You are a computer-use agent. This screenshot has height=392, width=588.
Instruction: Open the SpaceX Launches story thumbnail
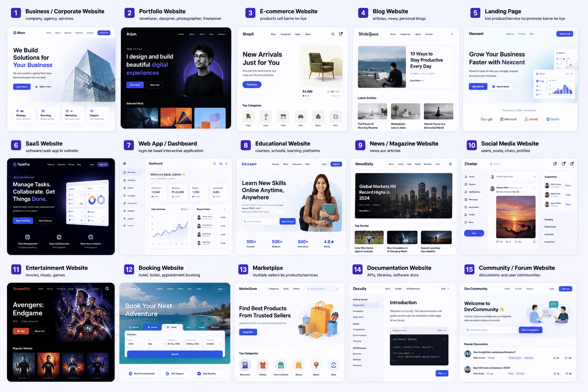point(436,237)
